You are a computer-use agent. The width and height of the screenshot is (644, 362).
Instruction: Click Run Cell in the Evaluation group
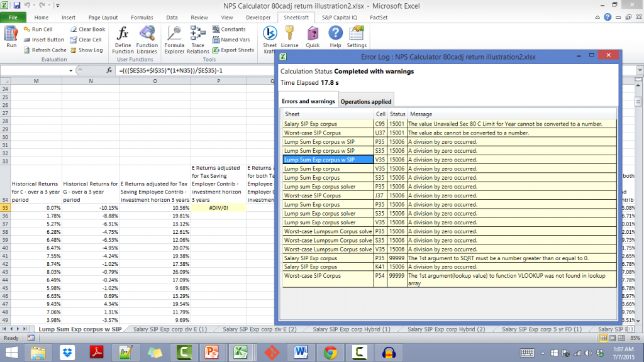[38, 29]
